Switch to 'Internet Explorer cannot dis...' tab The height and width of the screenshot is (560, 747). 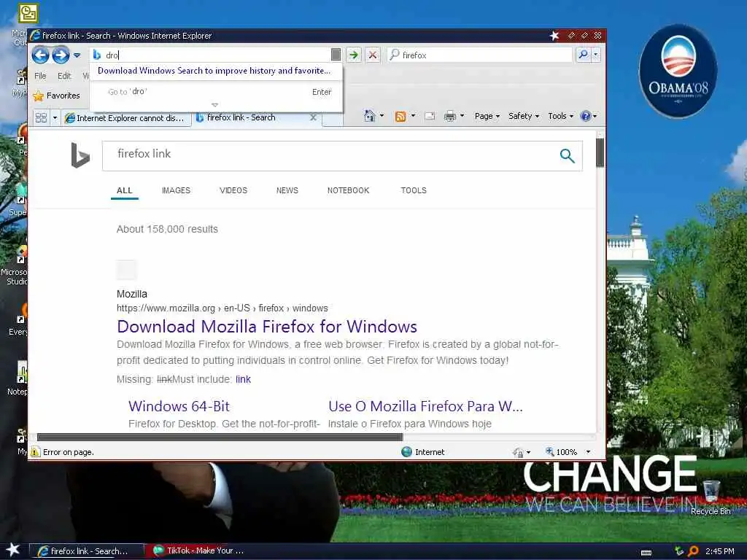(125, 117)
